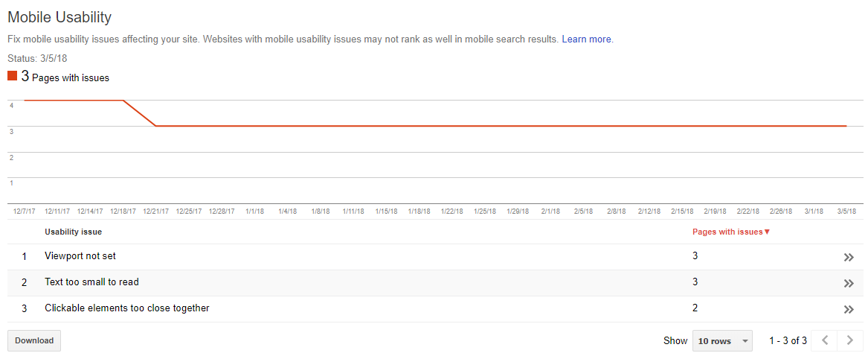Click the Download button

coord(34,340)
